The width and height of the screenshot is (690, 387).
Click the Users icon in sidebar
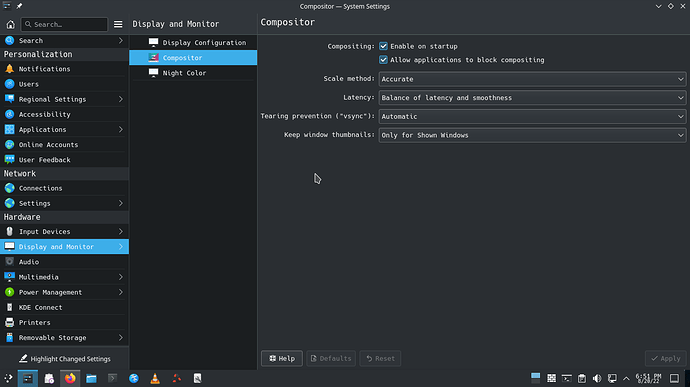(9, 84)
